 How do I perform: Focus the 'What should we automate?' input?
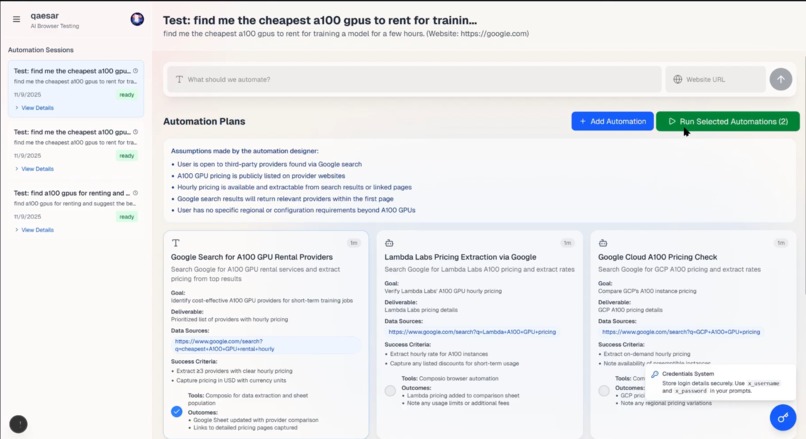coord(414,79)
